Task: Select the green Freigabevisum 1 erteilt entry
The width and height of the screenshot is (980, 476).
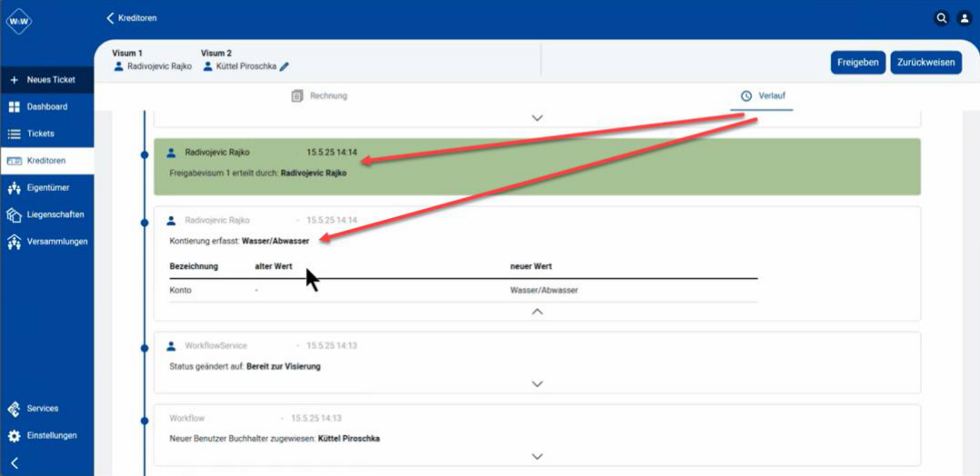Action: click(537, 167)
